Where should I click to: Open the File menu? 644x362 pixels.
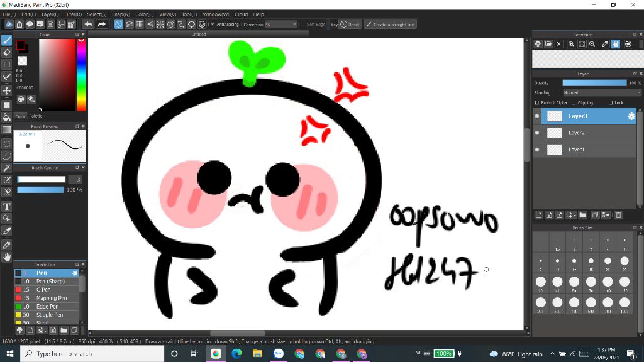(x=9, y=14)
